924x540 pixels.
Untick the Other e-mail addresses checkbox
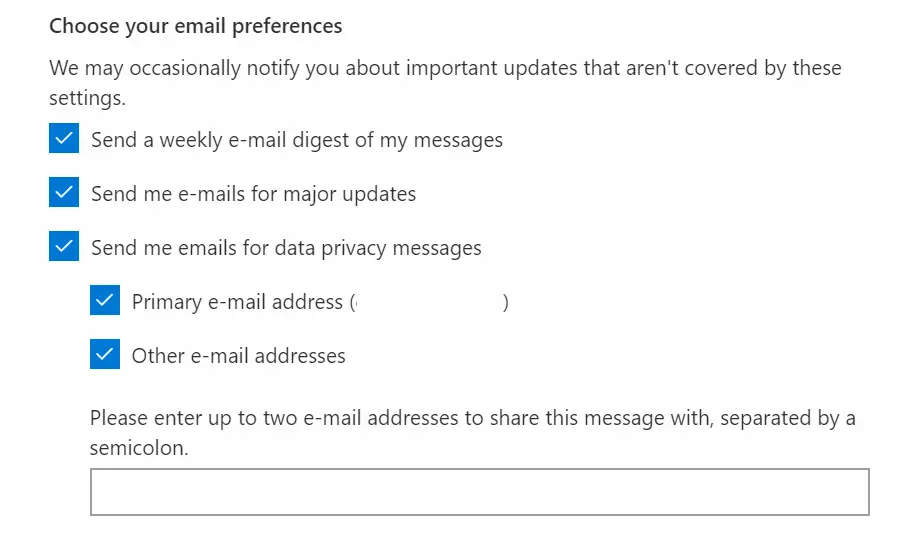tap(105, 355)
